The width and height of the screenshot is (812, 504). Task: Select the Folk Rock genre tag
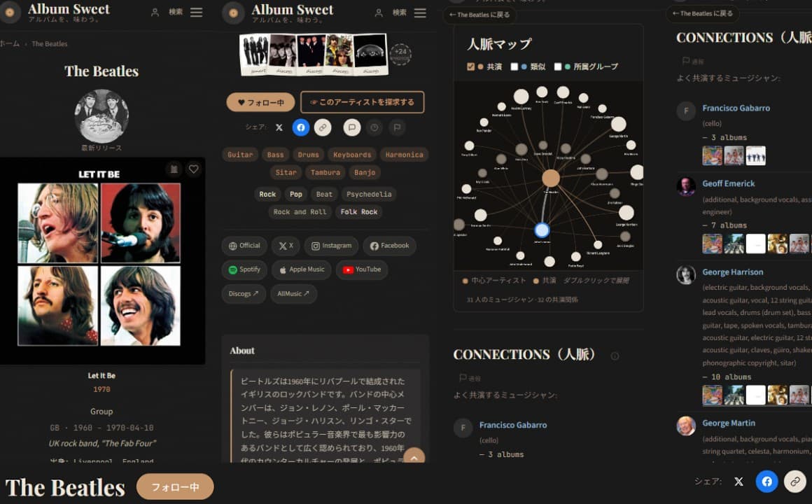(359, 212)
